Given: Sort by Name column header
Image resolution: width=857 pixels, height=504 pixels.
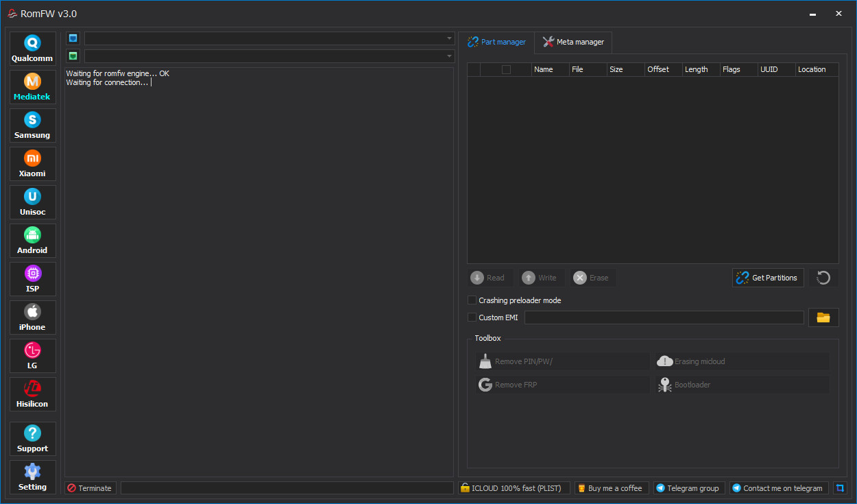Looking at the screenshot, I should click(551, 69).
